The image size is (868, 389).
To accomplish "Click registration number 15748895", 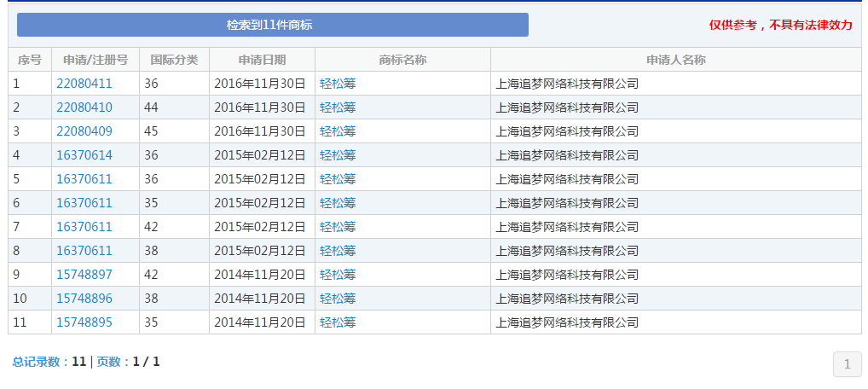I will [84, 322].
